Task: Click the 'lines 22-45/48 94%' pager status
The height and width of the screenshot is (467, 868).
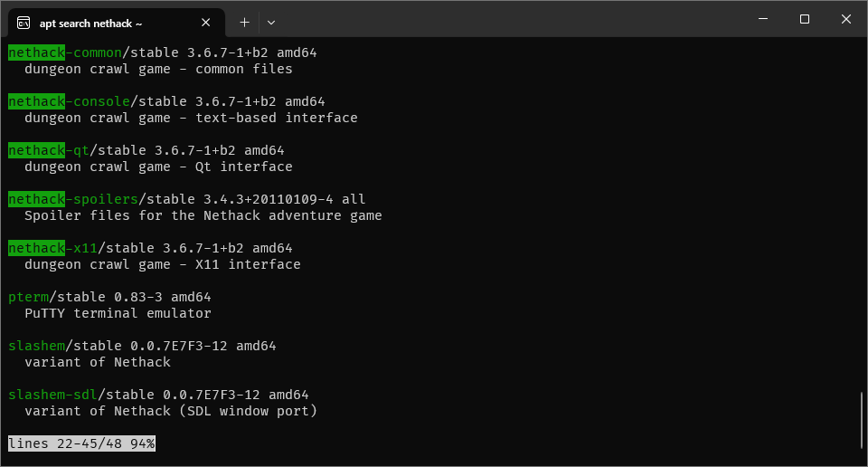Action: coord(81,443)
